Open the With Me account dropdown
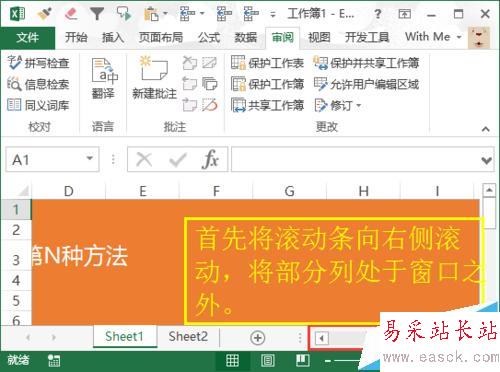Screen dimensions: 500x372 pyautogui.click(x=433, y=37)
